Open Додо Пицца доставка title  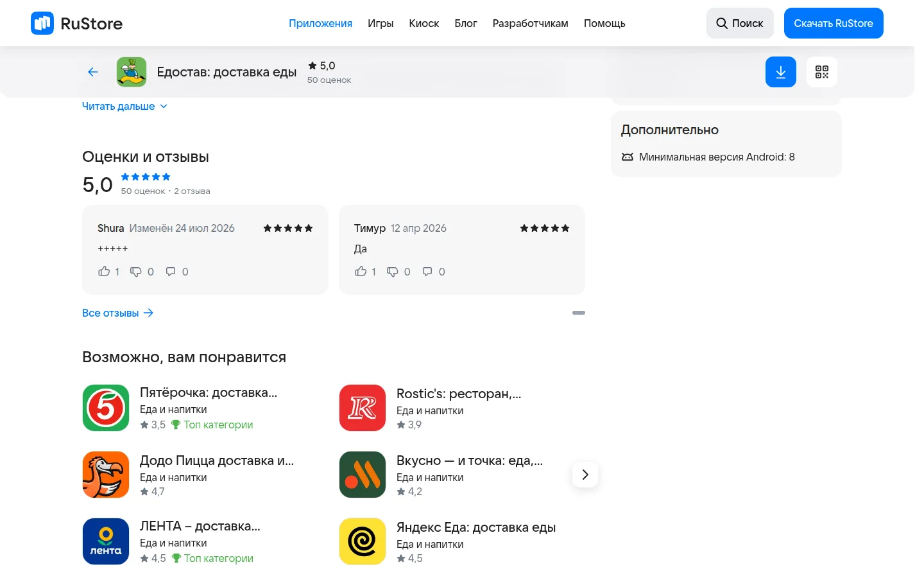tap(217, 460)
